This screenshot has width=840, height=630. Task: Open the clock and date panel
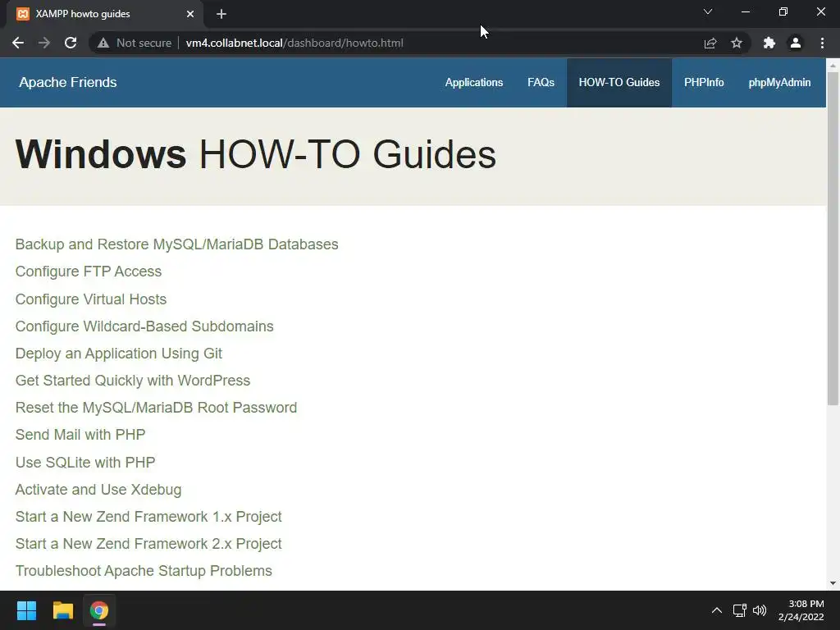pyautogui.click(x=801, y=610)
